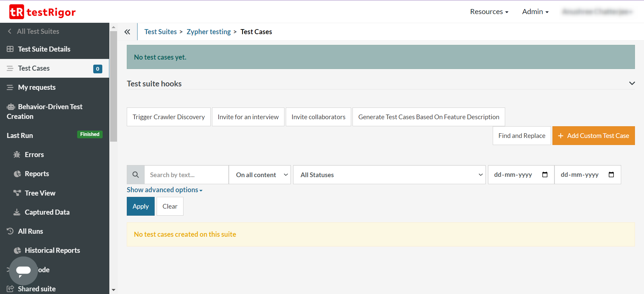Click the sidebar vertical scrollbar

(x=114, y=87)
